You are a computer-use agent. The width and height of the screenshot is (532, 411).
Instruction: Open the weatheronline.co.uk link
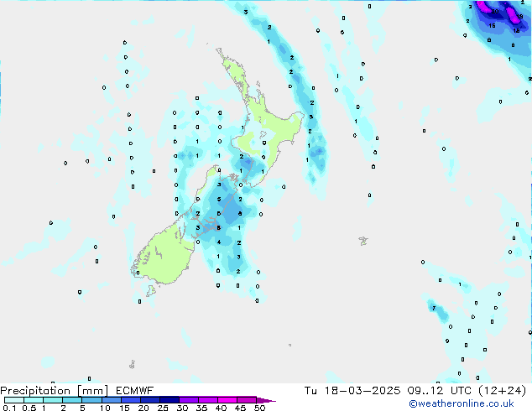[x=462, y=403]
